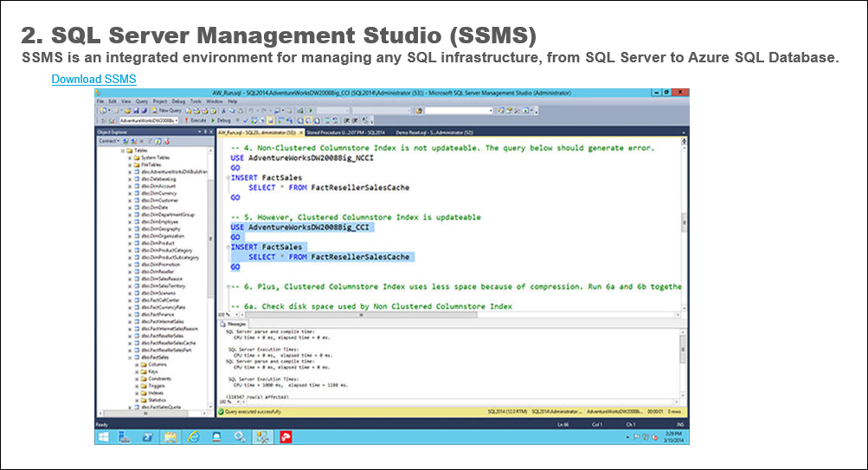The width and height of the screenshot is (868, 470).
Task: Collapse the Tables folder node
Action: tap(123, 151)
